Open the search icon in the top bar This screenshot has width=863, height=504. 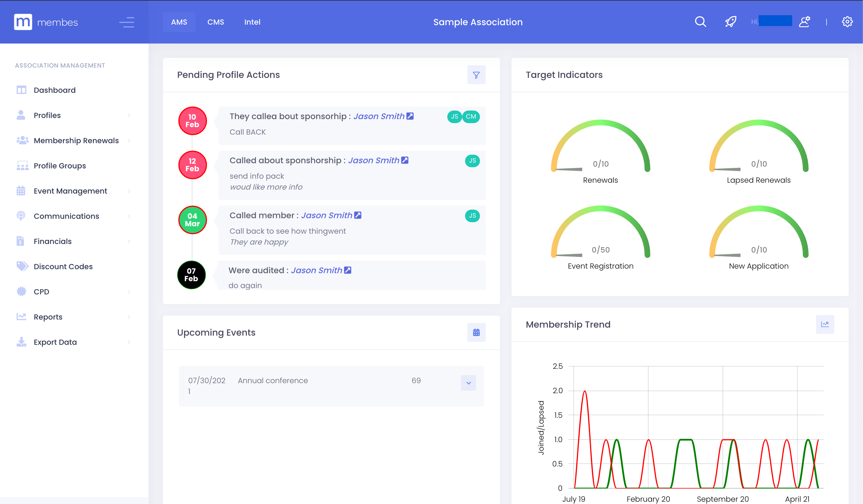point(700,21)
